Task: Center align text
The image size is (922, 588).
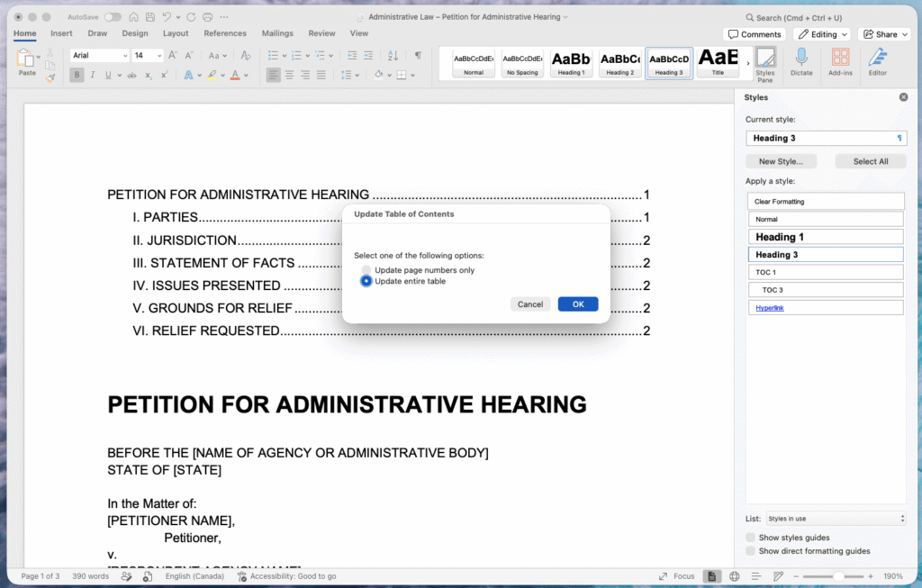Action: (289, 75)
